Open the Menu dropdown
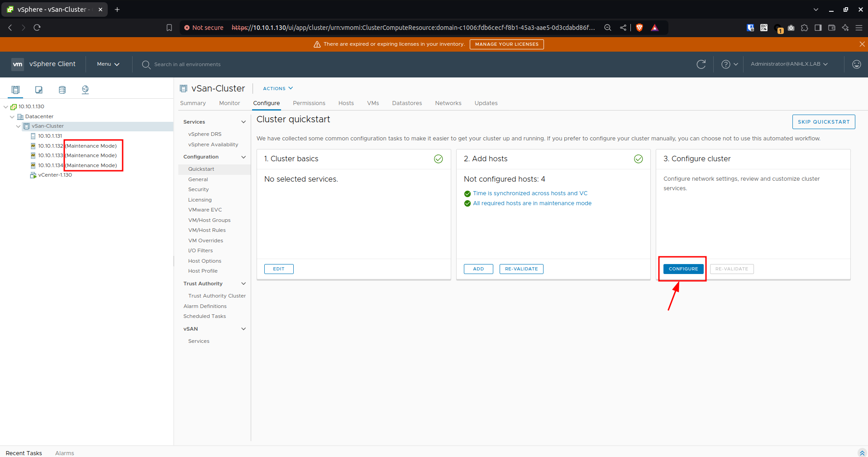Image resolution: width=868 pixels, height=457 pixels. coord(108,64)
